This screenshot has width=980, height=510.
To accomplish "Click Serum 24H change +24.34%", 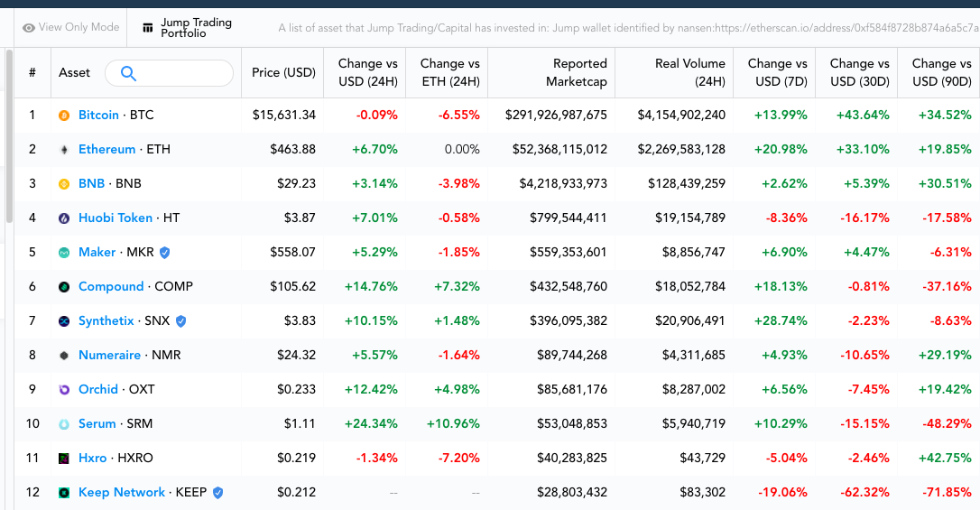I will (371, 423).
